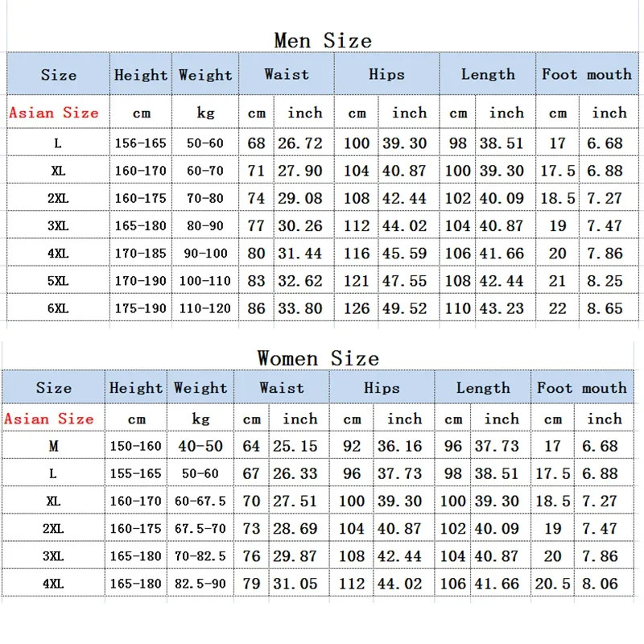This screenshot has height=644, width=644.
Task: Click the Foot mouth header in Women table
Action: [x=582, y=387]
